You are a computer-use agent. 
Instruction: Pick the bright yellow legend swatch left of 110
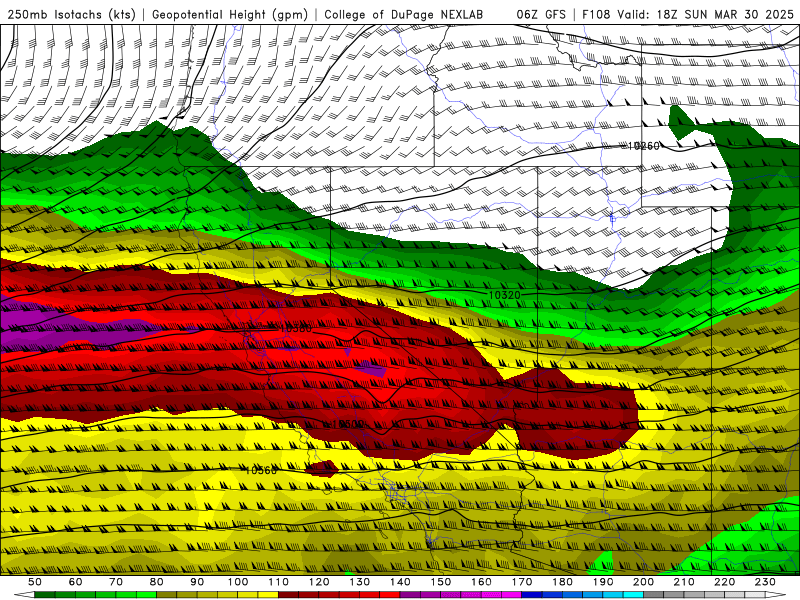coord(268,595)
